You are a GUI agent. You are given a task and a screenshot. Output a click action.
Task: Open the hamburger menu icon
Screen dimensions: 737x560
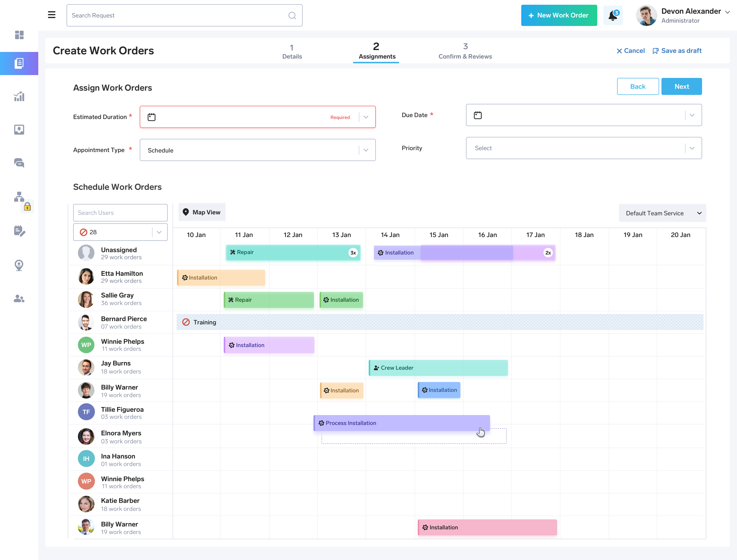pos(52,15)
